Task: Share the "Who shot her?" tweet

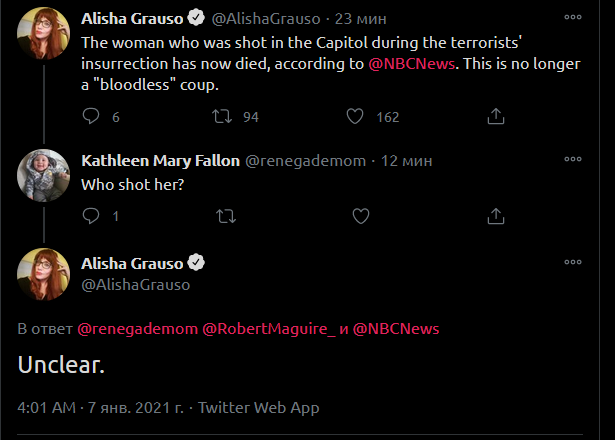Action: coord(494,215)
